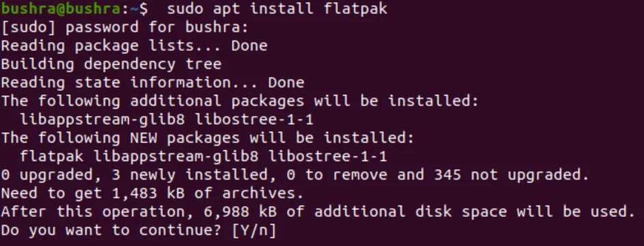
Task: Click the [Y/n] confirmation choice
Action: [254, 231]
